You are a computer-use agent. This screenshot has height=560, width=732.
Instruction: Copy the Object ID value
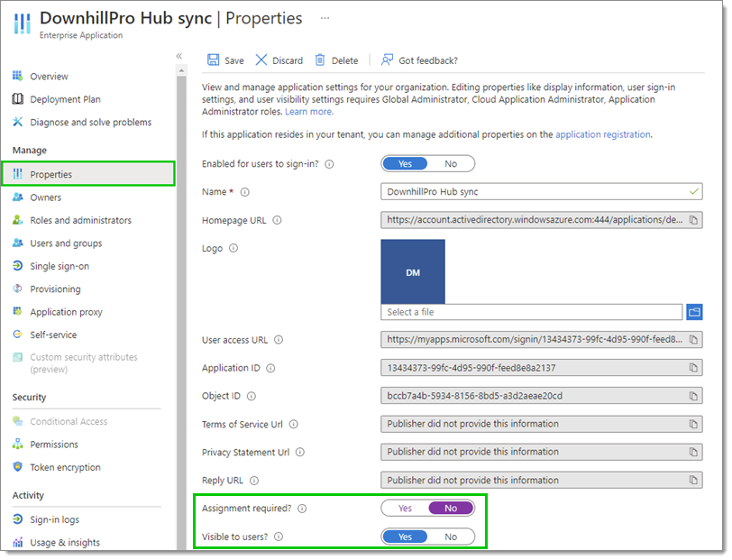(x=693, y=396)
